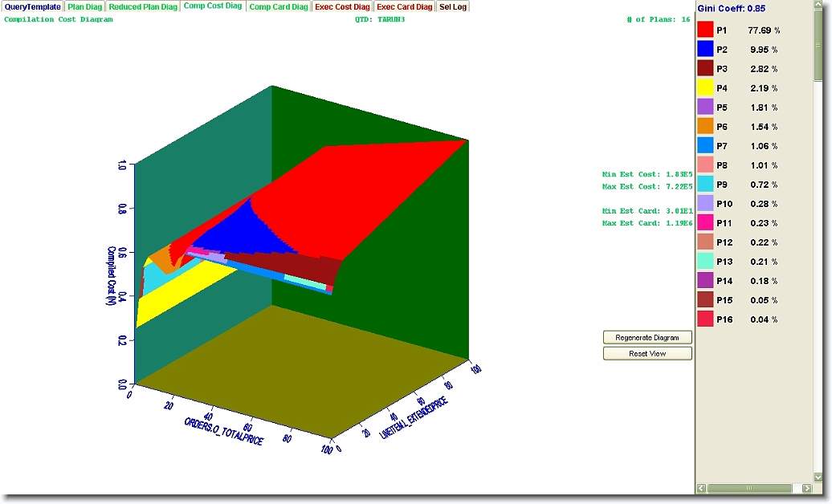Viewport: 832px width, 504px height.
Task: Open the Plan Diag tab
Action: [x=84, y=6]
